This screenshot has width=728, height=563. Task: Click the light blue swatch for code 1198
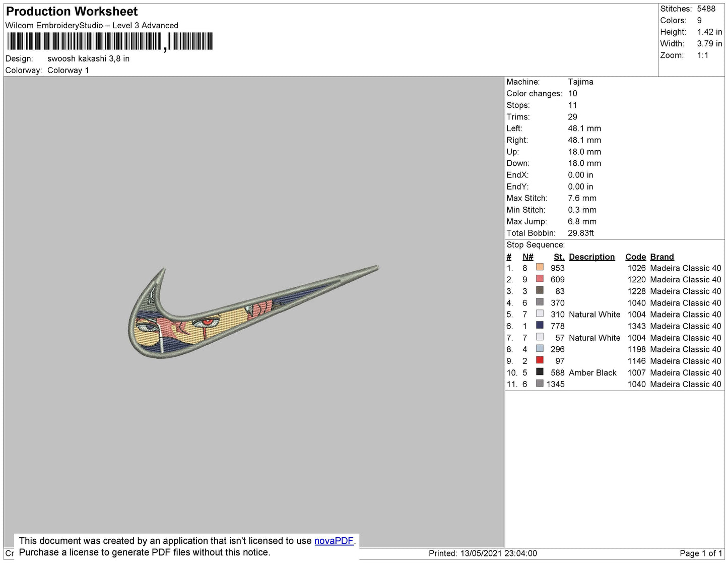(x=540, y=348)
